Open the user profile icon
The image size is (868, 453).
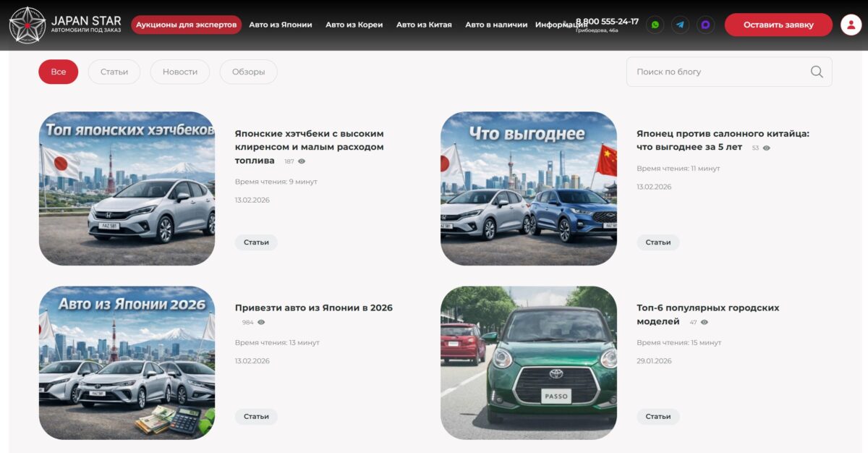point(851,25)
